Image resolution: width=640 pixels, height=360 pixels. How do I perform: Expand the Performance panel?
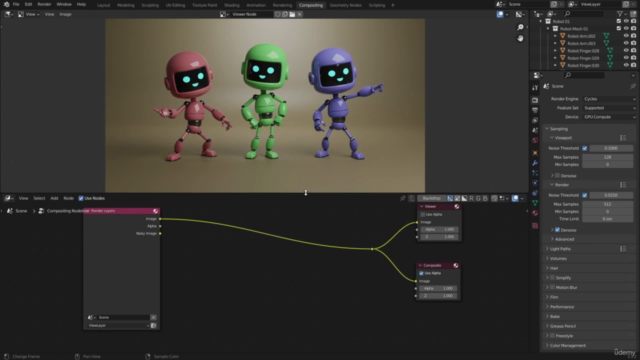[x=561, y=307]
